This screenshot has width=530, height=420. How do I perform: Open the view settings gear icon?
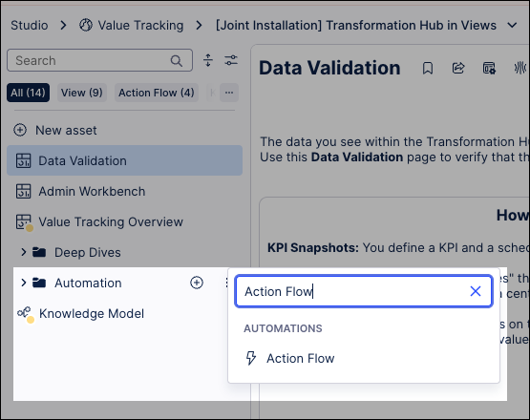489,69
